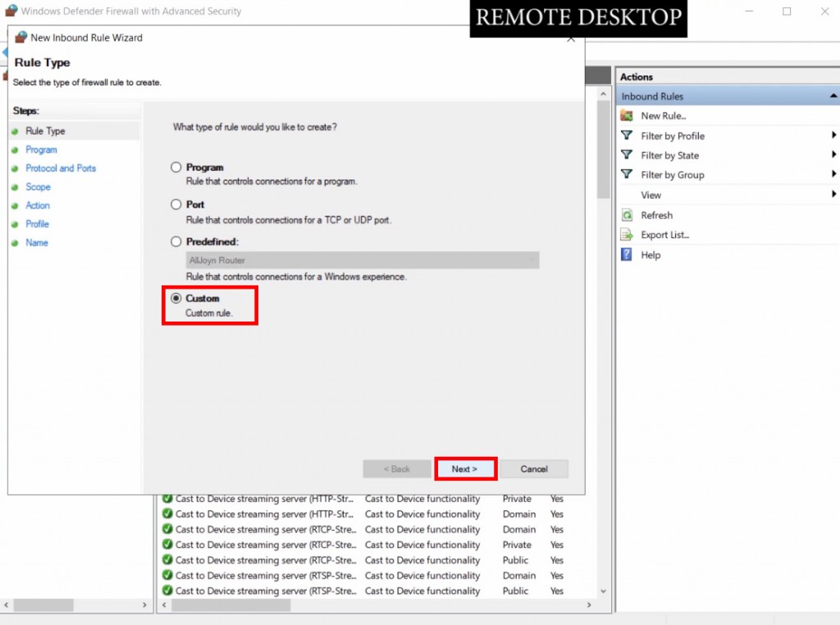The width and height of the screenshot is (840, 625).
Task: Click the Cancel button in the wizard
Action: tap(534, 469)
